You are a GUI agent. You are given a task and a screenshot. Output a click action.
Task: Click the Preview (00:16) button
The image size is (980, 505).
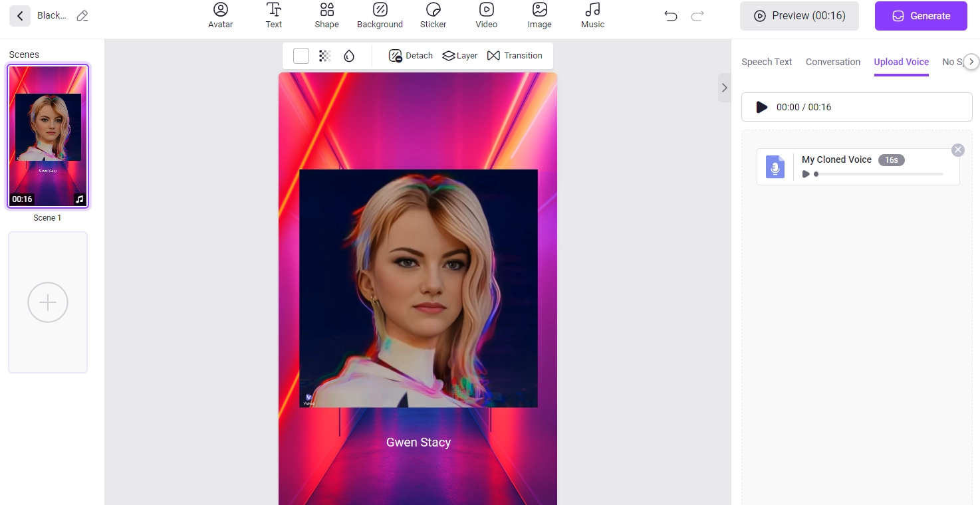click(799, 16)
